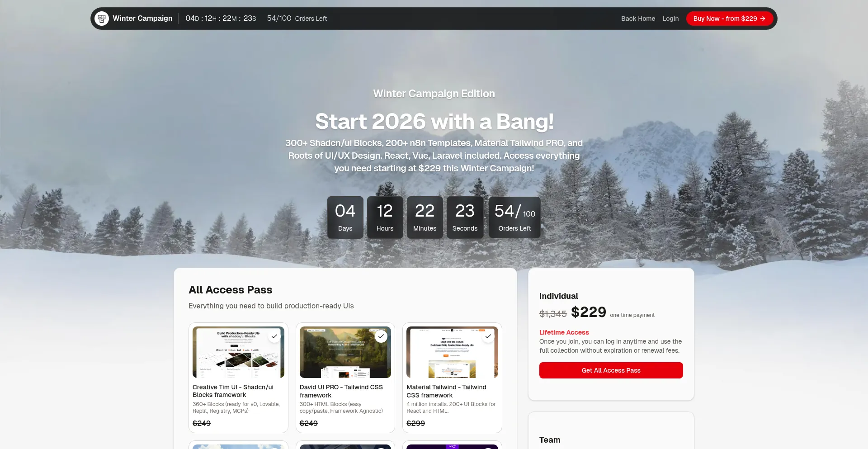Click the Orders Left counter tile
Image resolution: width=868 pixels, height=449 pixels.
(x=514, y=217)
